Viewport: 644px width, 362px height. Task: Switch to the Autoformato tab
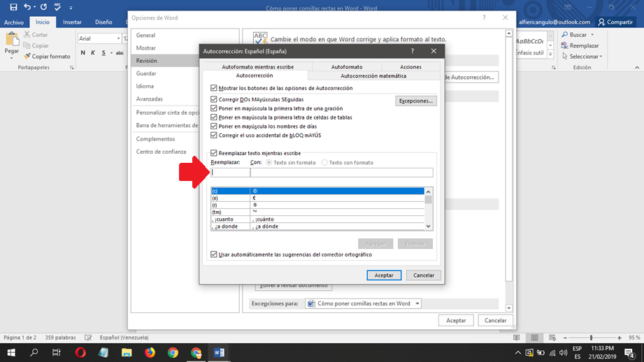(x=347, y=66)
